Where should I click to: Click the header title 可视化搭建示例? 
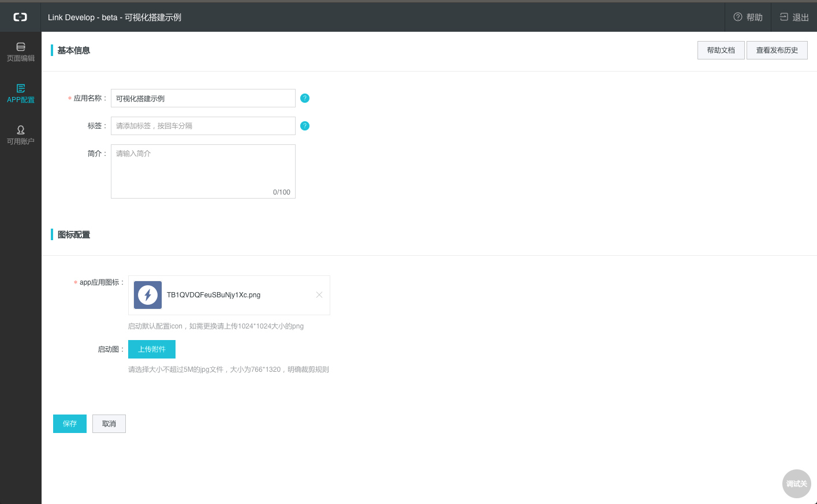(153, 17)
